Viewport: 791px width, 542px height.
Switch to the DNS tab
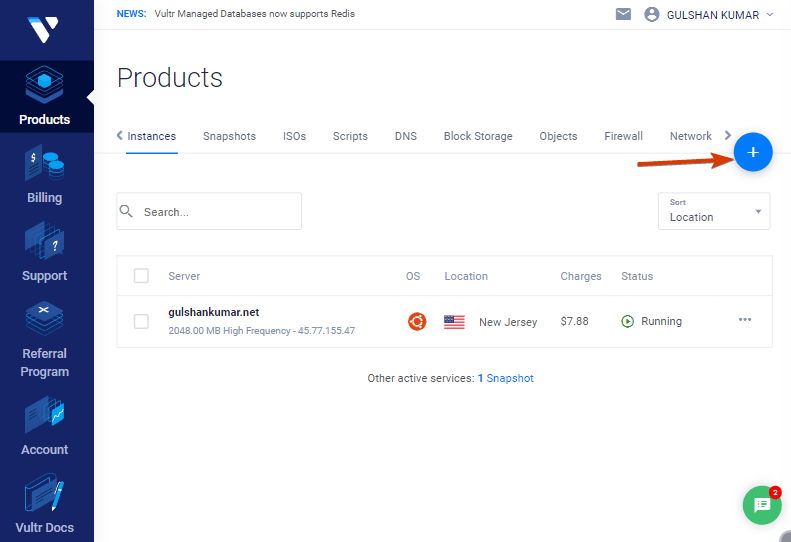click(x=406, y=136)
